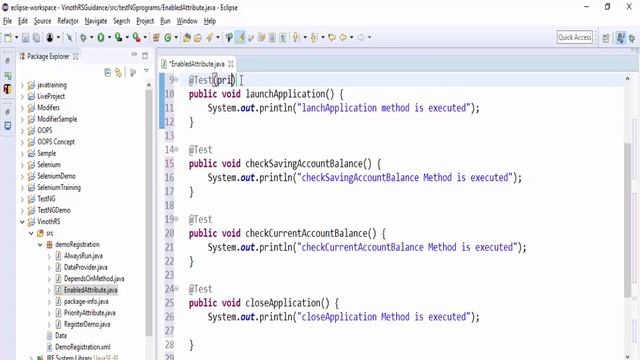Click the Search flashlight toolbar icon
This screenshot has width=640, height=360.
tap(209, 38)
